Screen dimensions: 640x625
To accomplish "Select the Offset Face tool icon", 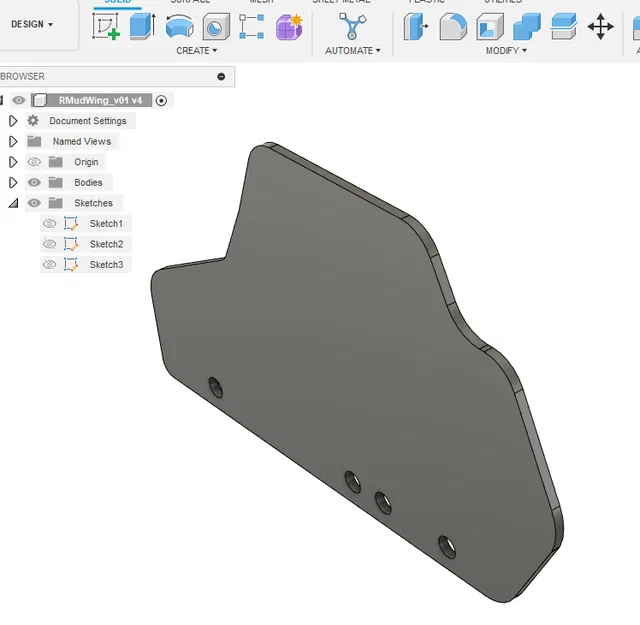I will point(564,27).
